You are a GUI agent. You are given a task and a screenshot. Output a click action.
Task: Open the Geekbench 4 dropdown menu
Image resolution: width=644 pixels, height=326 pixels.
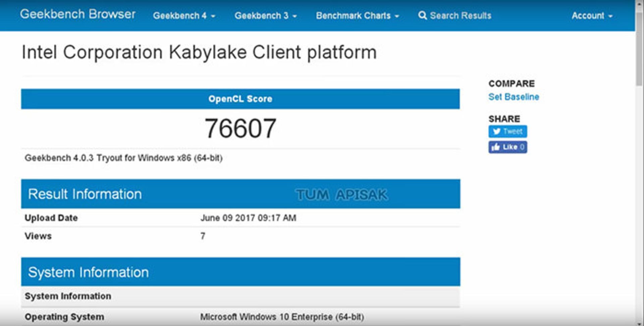pos(184,16)
